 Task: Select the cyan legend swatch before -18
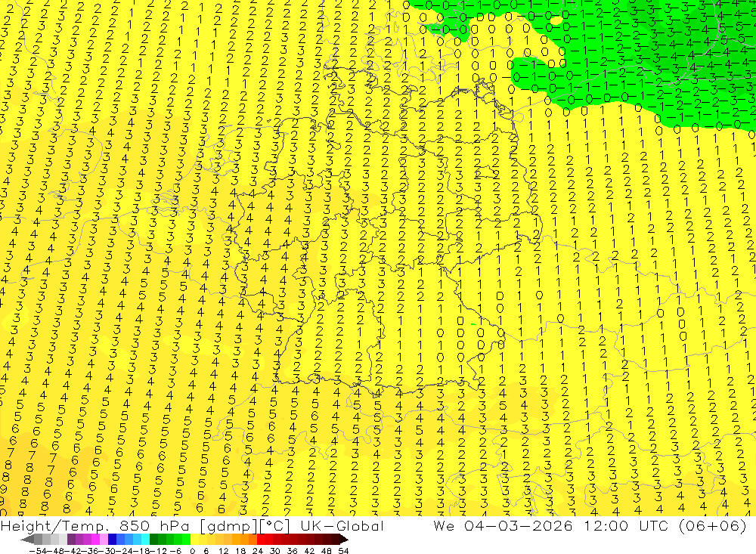145,540
